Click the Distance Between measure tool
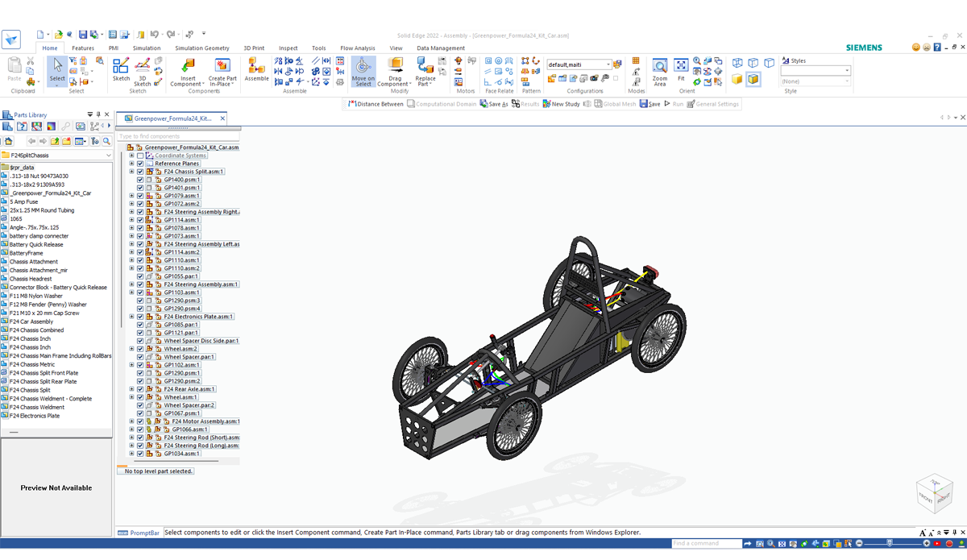The image size is (967, 560). click(x=376, y=104)
